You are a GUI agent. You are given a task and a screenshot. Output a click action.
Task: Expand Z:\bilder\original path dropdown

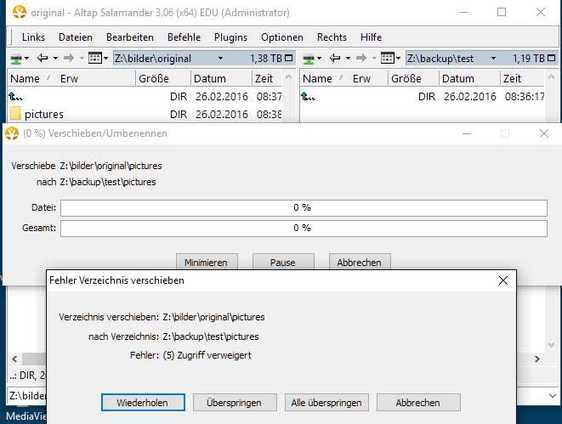tap(220, 58)
